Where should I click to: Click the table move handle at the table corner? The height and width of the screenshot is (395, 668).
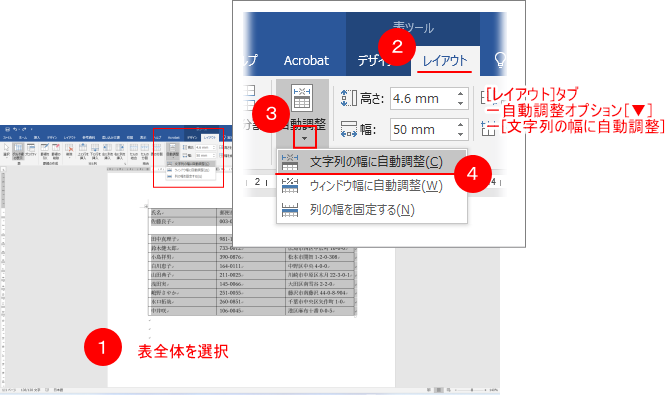click(146, 206)
